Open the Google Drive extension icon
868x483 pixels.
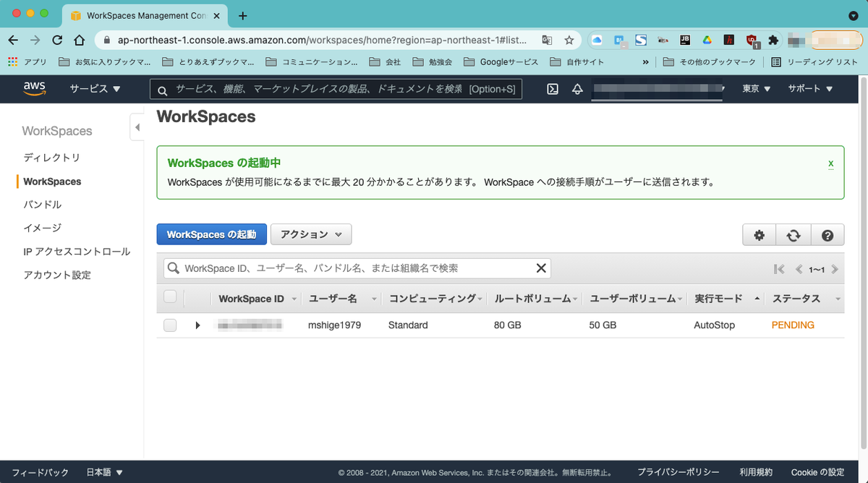coord(707,40)
